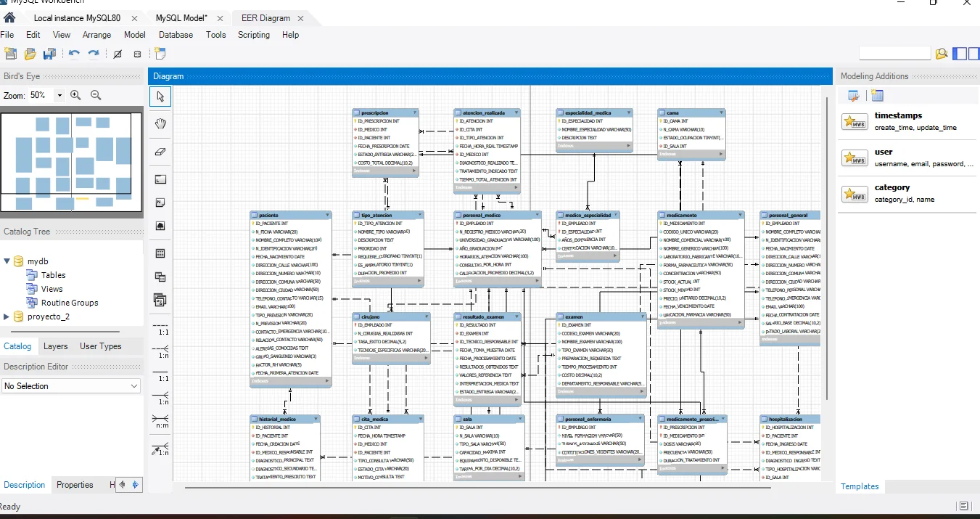Switch to the Layers tab
Screen dimensions: 980x519
click(55, 346)
